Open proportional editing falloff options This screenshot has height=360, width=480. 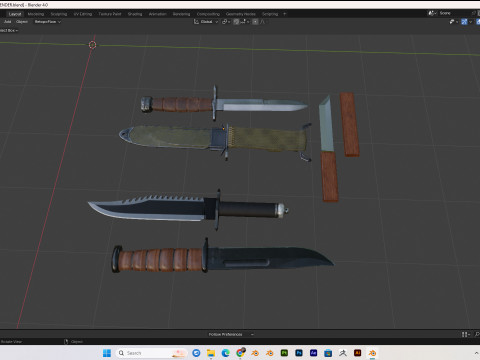coord(263,22)
